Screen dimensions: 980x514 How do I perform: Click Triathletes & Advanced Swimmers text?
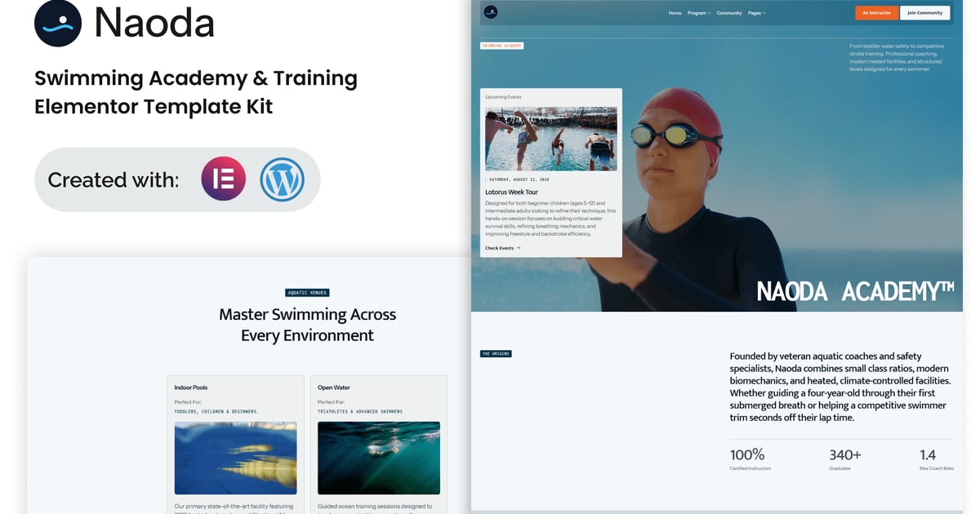coord(360,412)
